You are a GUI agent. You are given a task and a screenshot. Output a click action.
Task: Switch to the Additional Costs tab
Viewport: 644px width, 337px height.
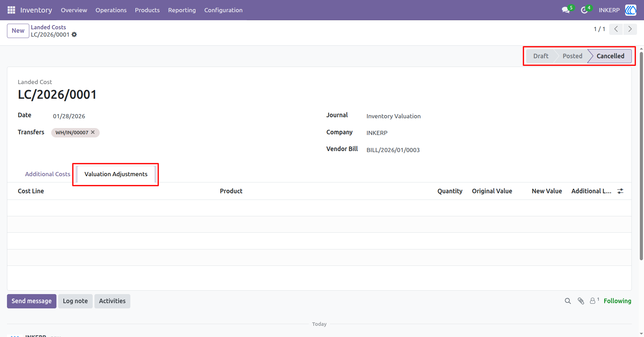coord(48,174)
